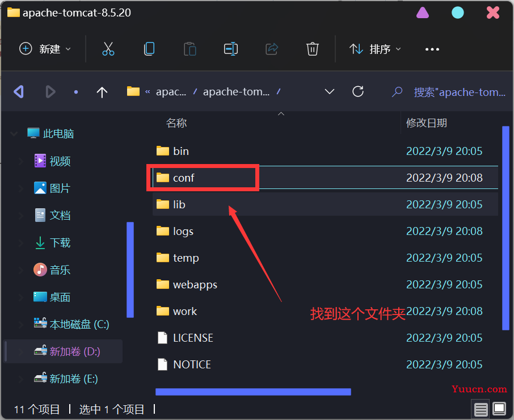Click the '选中 1 个项目' status text
The height and width of the screenshot is (420, 514).
coord(111,409)
